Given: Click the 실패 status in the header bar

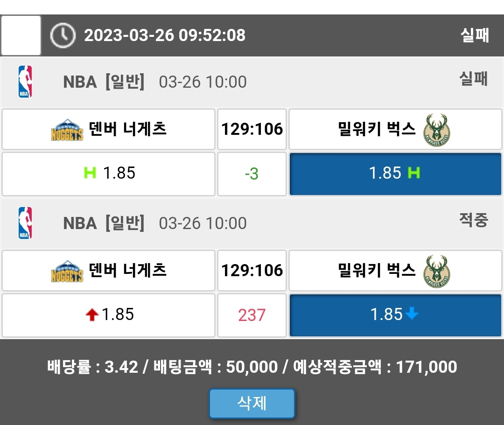Looking at the screenshot, I should tap(475, 35).
